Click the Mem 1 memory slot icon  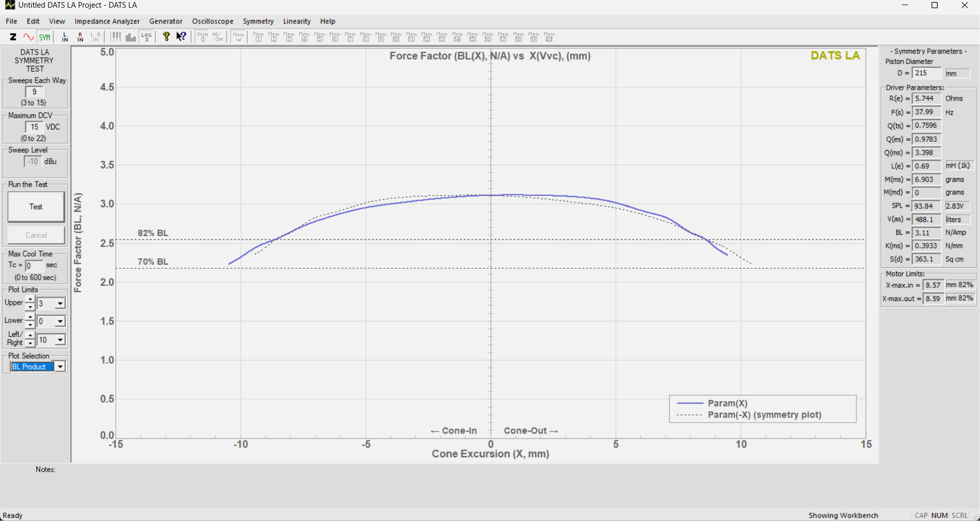pyautogui.click(x=258, y=37)
